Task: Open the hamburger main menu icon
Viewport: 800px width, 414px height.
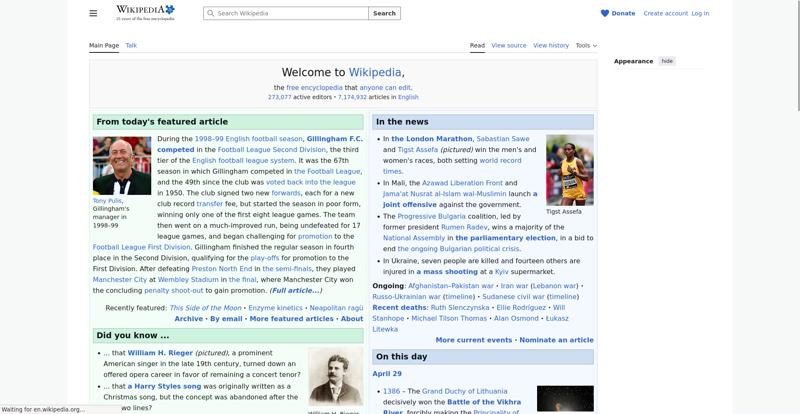Action: pos(93,13)
